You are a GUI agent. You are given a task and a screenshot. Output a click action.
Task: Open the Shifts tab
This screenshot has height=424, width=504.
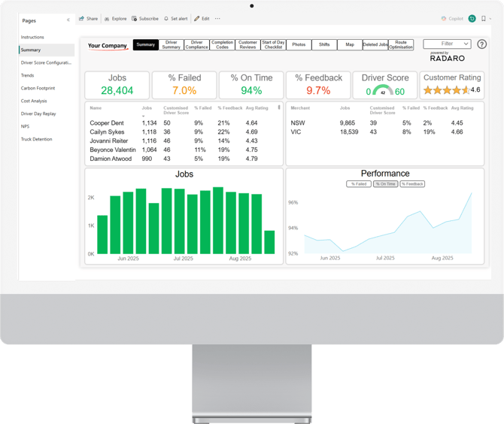pyautogui.click(x=324, y=44)
